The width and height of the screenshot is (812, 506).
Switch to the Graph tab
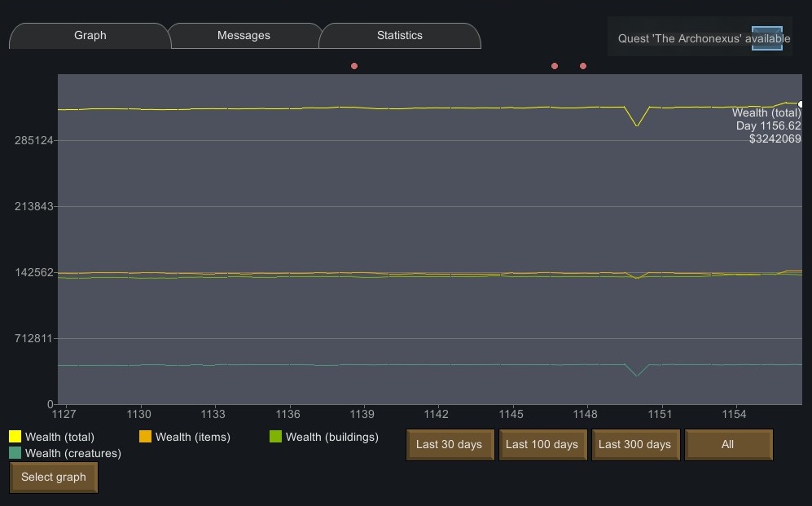90,36
